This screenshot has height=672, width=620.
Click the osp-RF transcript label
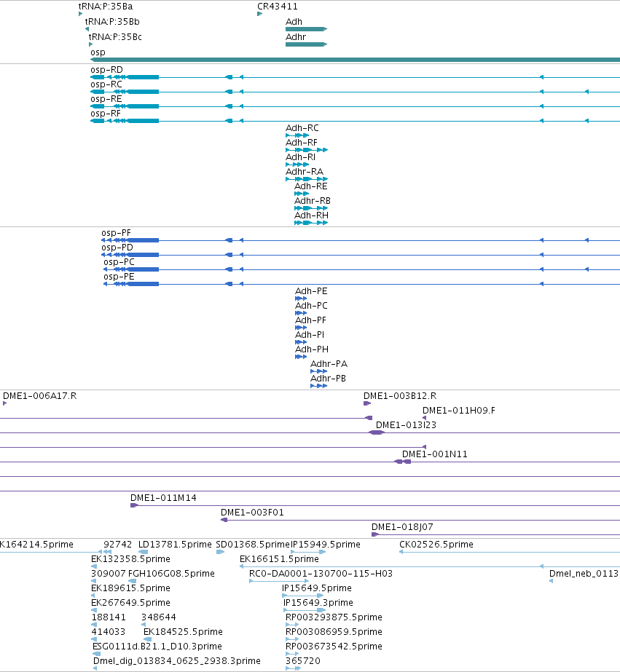(106, 114)
